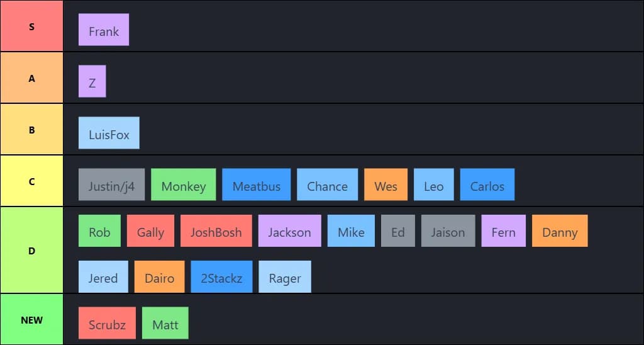Select the purple Jackson tile
Image resolution: width=644 pixels, height=345 pixels.
(x=289, y=231)
